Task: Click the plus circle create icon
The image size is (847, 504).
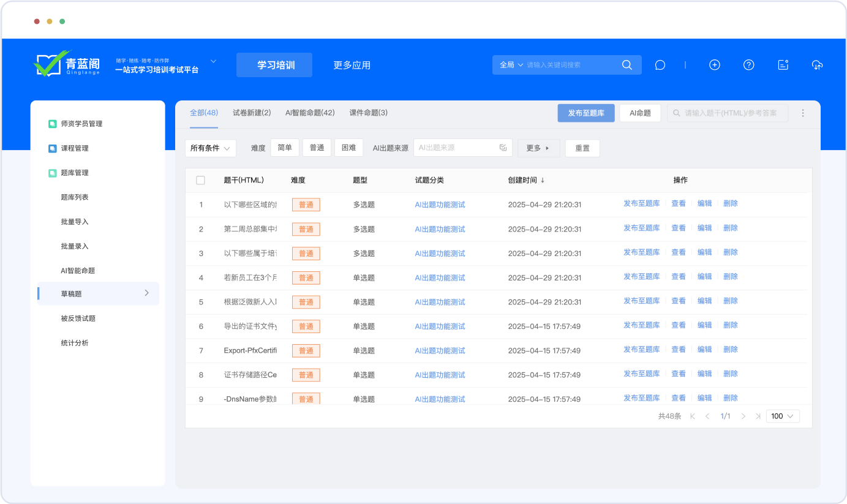Action: coord(714,65)
